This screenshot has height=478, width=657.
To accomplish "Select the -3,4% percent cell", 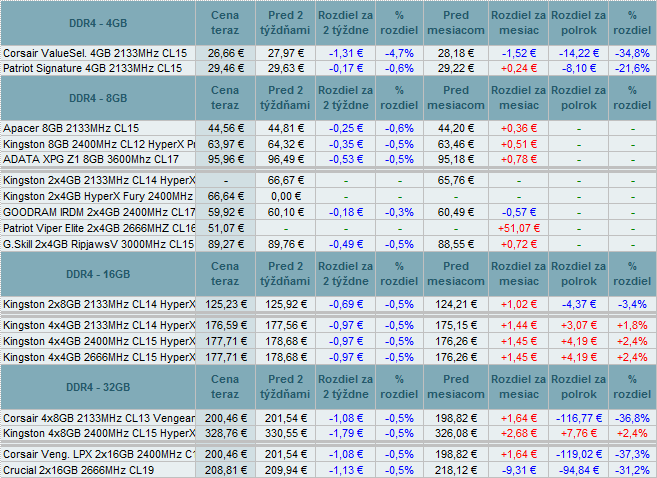I will [632, 304].
